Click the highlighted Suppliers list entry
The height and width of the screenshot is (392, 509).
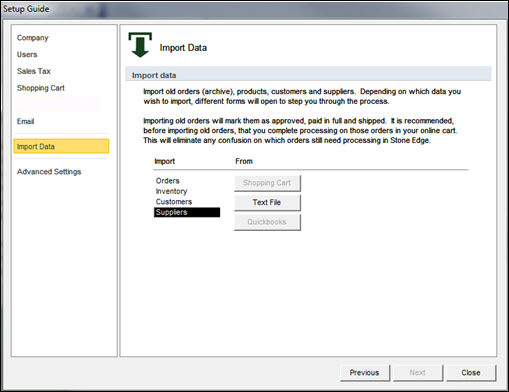coord(187,212)
